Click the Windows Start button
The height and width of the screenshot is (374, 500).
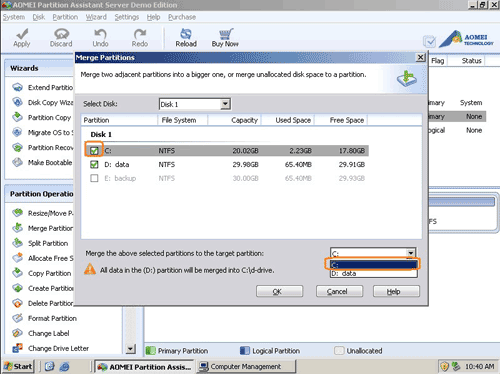[18, 366]
